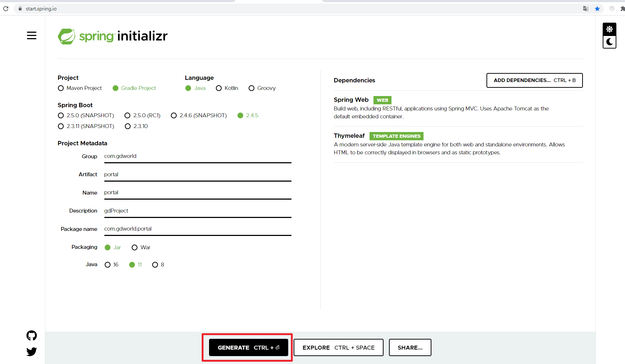
Task: Click the EXPLORE button
Action: coord(339,347)
